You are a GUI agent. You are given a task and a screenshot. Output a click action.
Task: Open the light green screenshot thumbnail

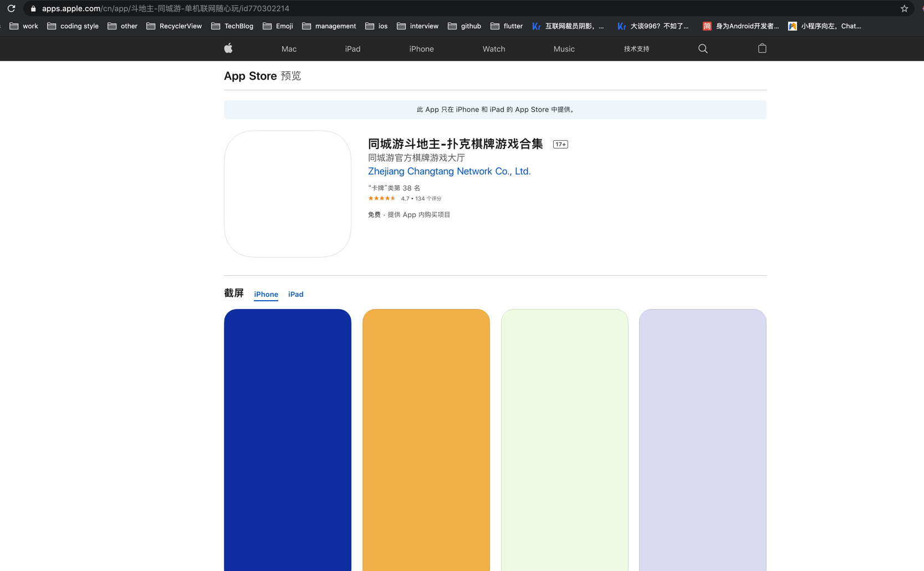coord(564,440)
